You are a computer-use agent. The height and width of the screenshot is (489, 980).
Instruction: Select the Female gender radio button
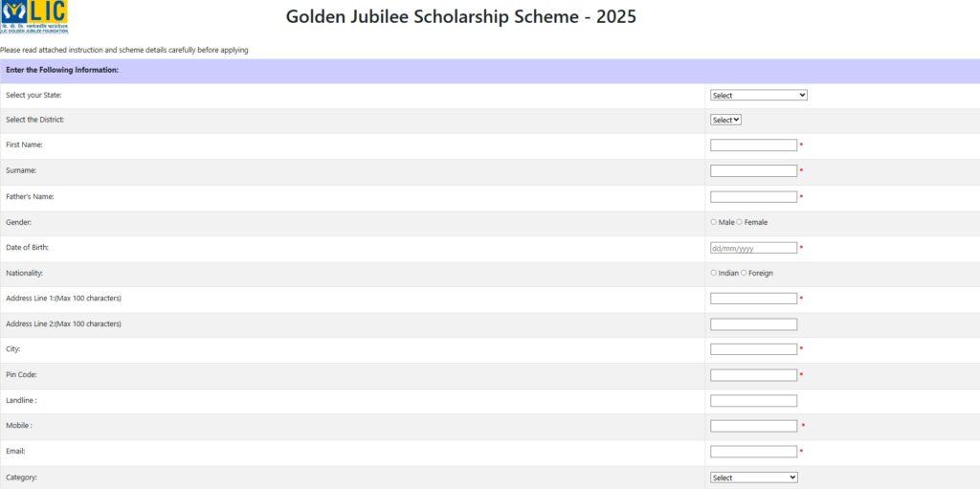(x=740, y=222)
